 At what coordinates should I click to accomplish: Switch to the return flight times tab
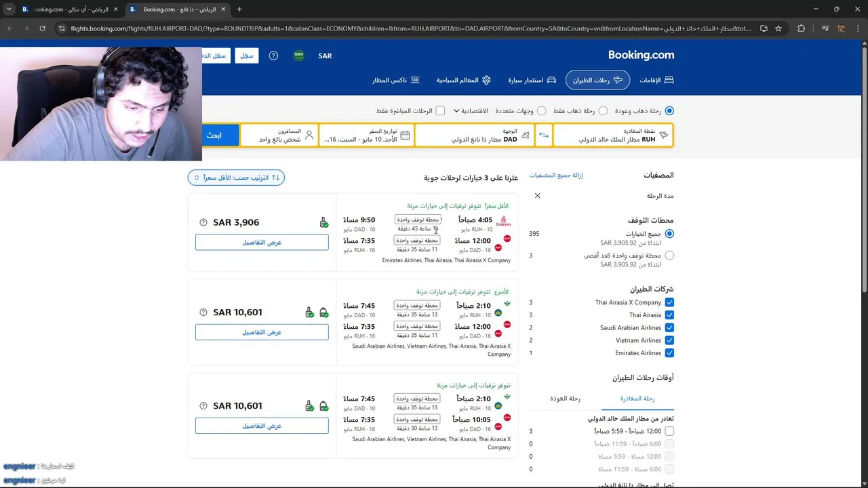[565, 399]
